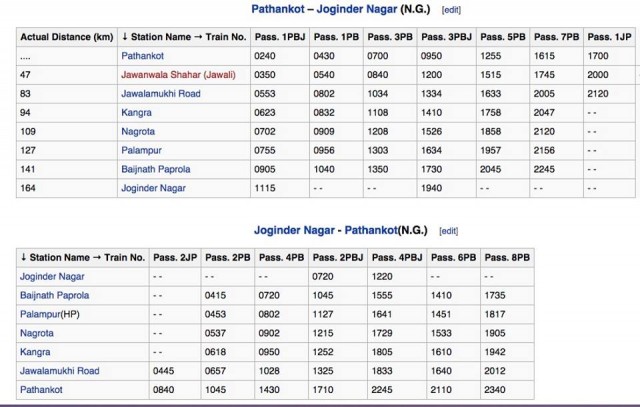Open Pathankot station link in 47 km table's first row

click(145, 59)
